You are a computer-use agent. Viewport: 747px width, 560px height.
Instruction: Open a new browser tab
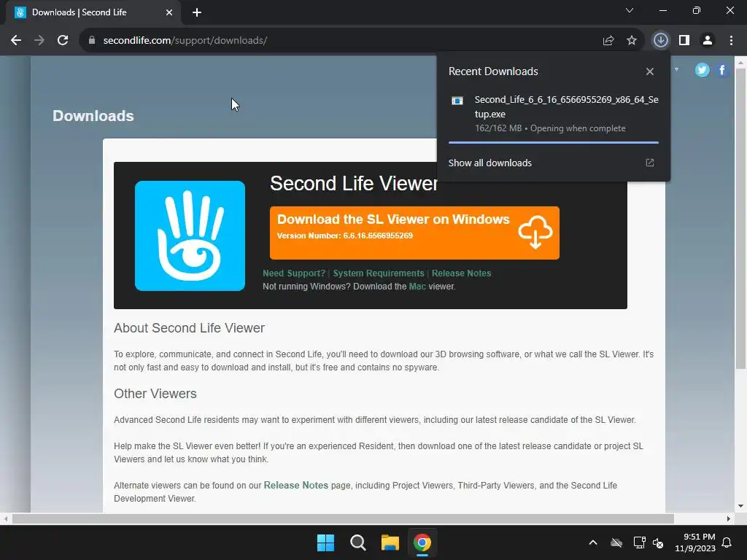[x=197, y=12]
